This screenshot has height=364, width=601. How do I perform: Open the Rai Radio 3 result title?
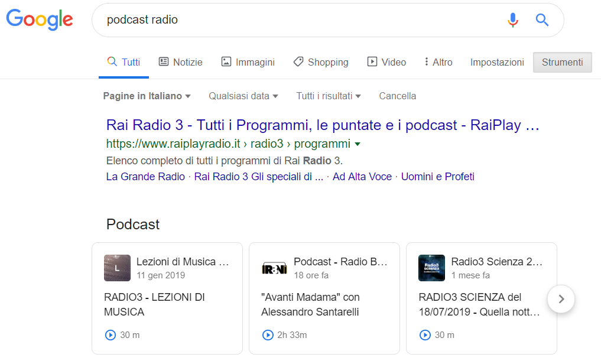point(323,125)
